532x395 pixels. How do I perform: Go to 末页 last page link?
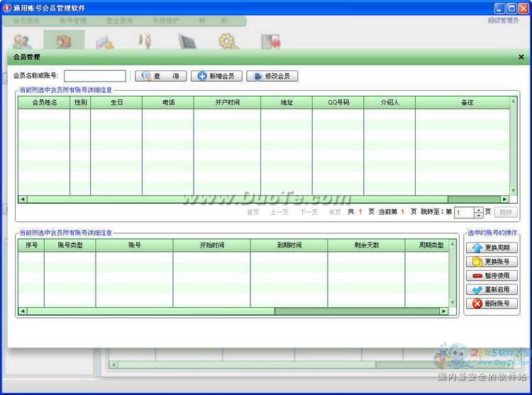335,212
